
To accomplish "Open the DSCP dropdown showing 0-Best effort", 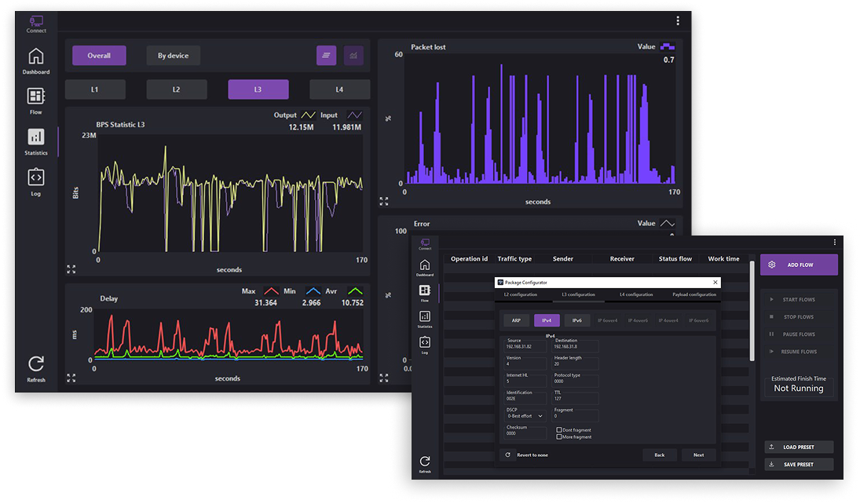I will point(525,415).
